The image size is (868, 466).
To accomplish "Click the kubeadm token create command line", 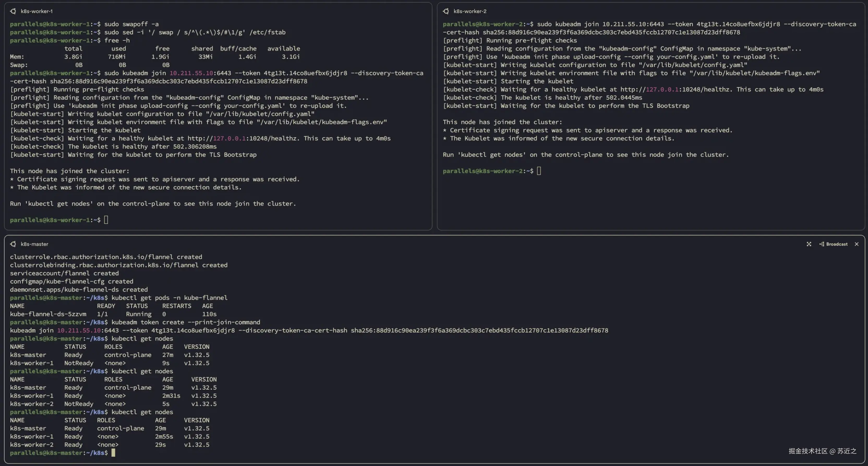I will (185, 322).
